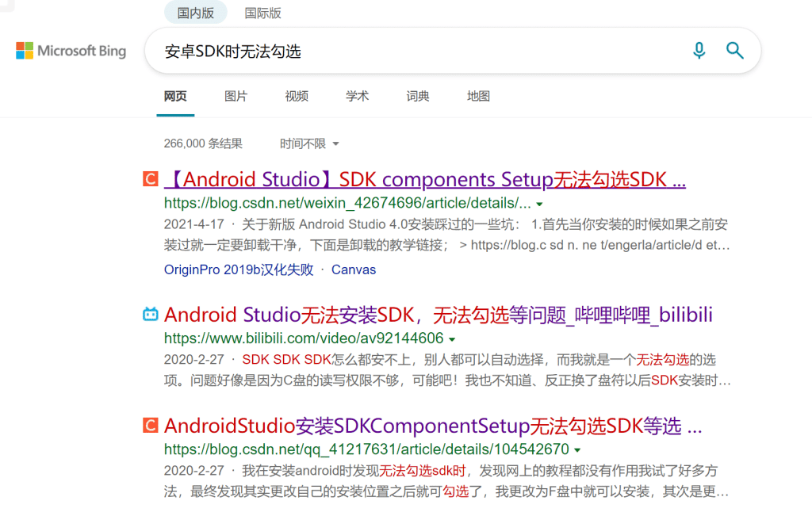812x516 pixels.
Task: Expand arrow next to bilibili.com/video/av92144606 URL
Action: click(x=452, y=339)
